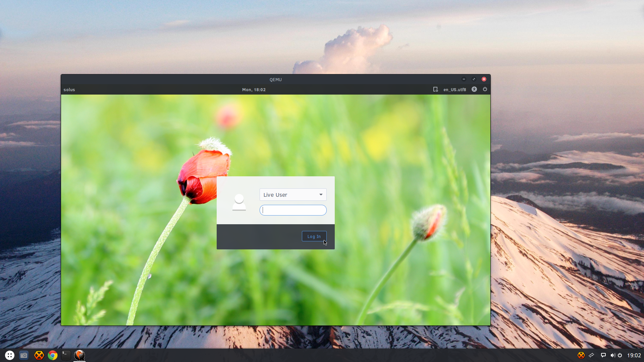Viewport: 644px width, 362px height.
Task: Expand the Live User dropdown
Action: point(293,195)
